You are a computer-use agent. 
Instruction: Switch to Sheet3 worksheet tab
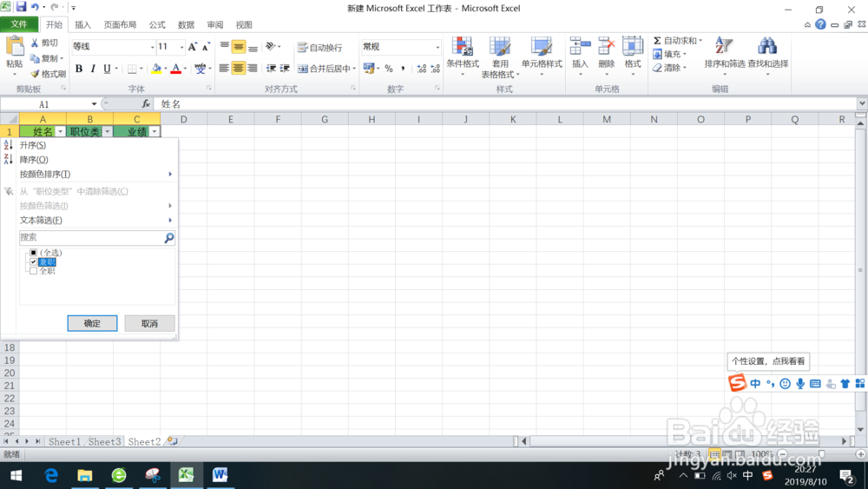[x=104, y=441]
